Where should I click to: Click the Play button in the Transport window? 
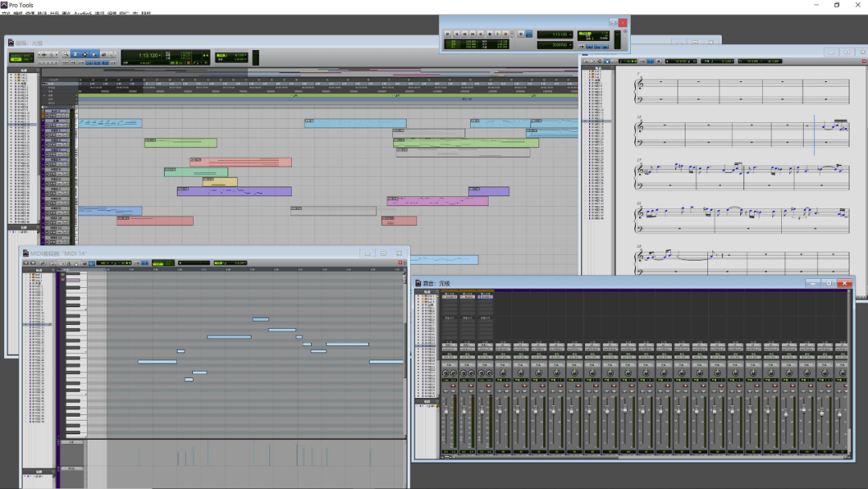[497, 34]
